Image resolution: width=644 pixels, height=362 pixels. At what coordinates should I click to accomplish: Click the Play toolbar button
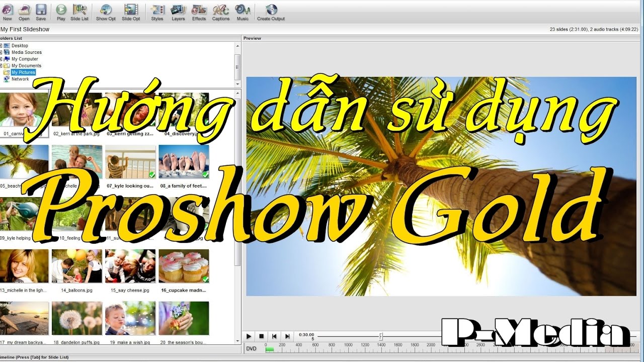[x=61, y=12]
